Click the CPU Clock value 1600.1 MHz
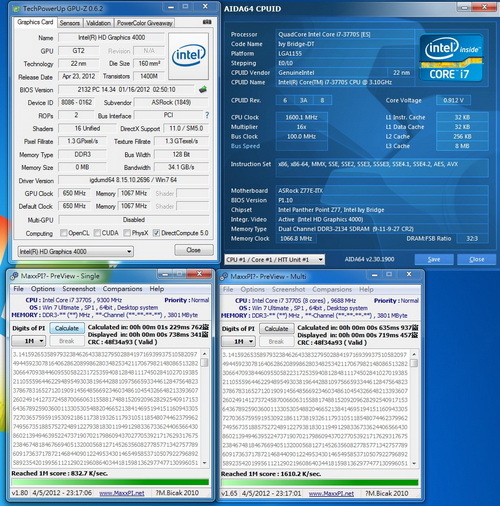500x506 pixels. pyautogui.click(x=301, y=117)
